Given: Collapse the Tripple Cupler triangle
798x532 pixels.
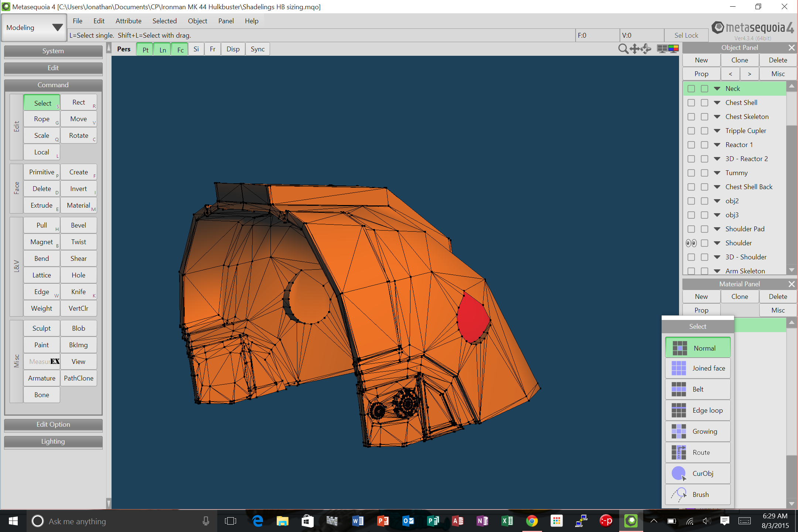Looking at the screenshot, I should [x=717, y=131].
